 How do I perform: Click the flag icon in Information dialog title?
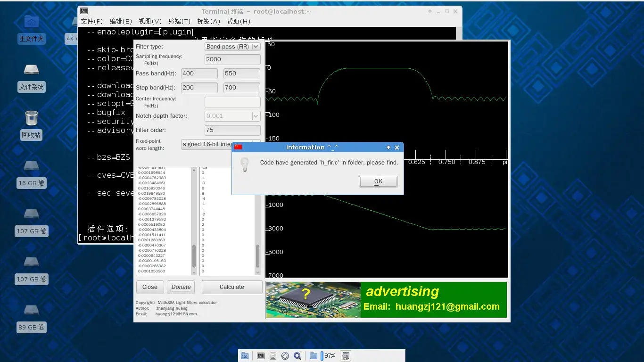(x=238, y=147)
